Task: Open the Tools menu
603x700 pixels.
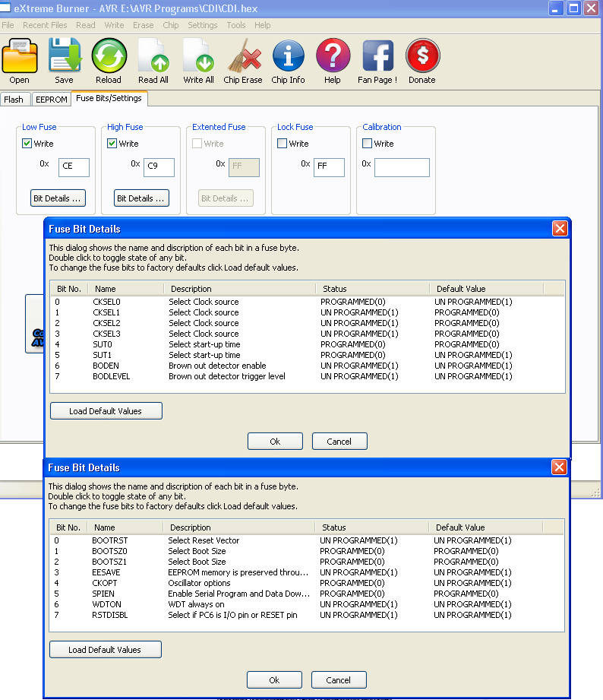Action: [x=236, y=25]
